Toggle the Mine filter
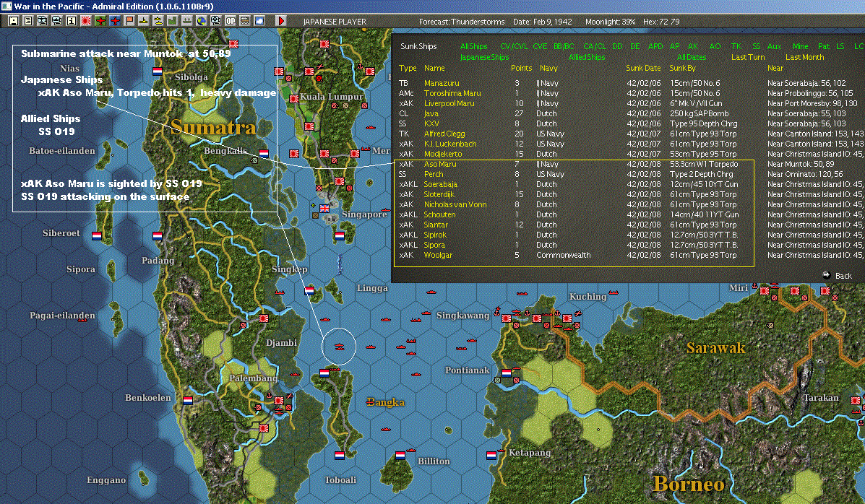 [801, 46]
